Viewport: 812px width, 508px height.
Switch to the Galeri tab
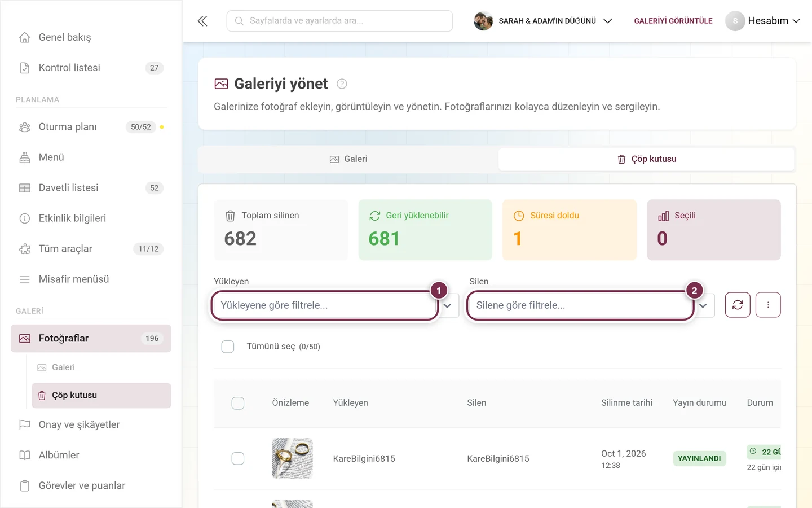coord(348,159)
